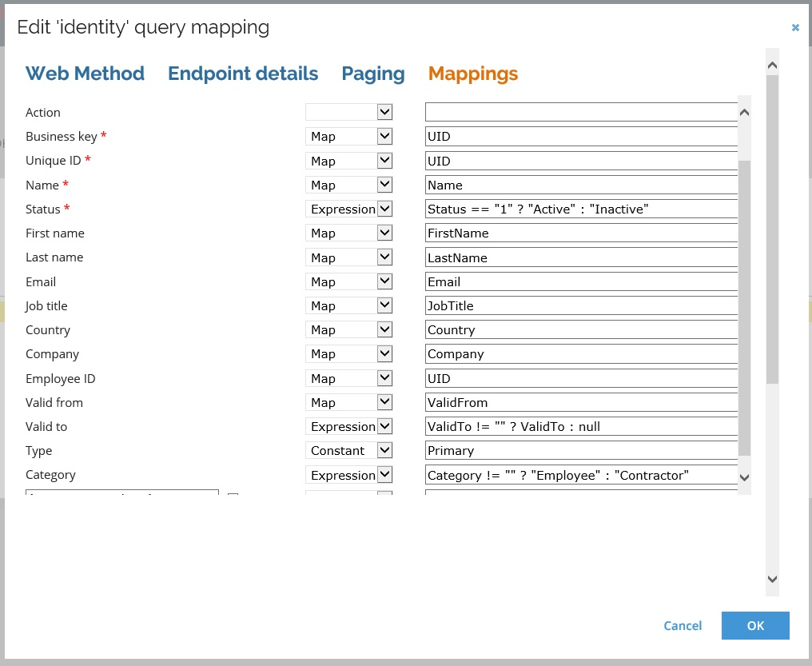Open the Action mapping type dropdown

[x=349, y=112]
